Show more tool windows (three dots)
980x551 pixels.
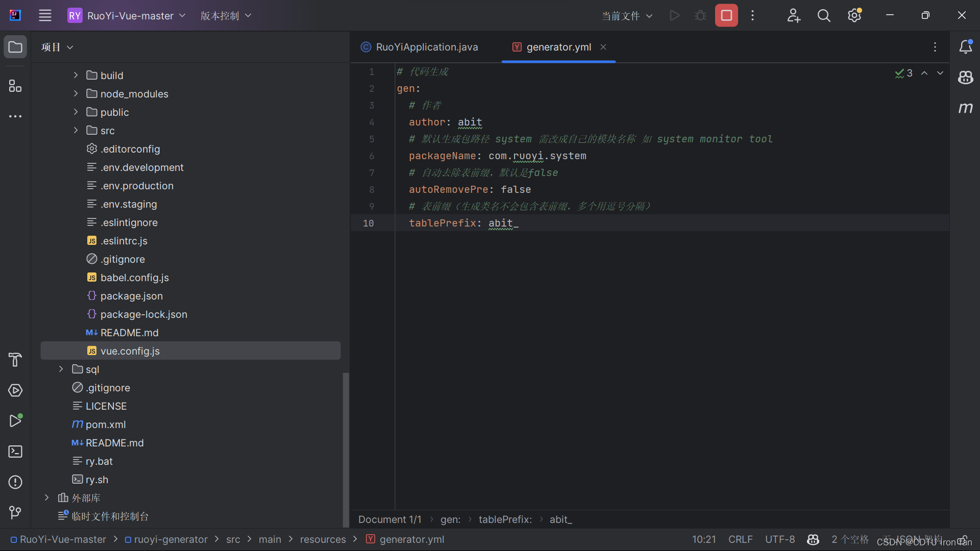tap(15, 116)
